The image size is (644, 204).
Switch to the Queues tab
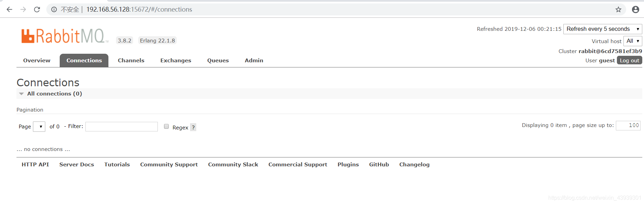[x=218, y=61]
